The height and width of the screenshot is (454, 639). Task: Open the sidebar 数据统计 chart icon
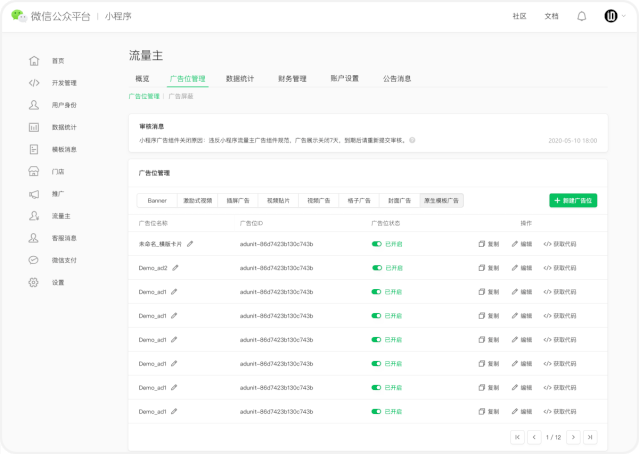pos(34,127)
